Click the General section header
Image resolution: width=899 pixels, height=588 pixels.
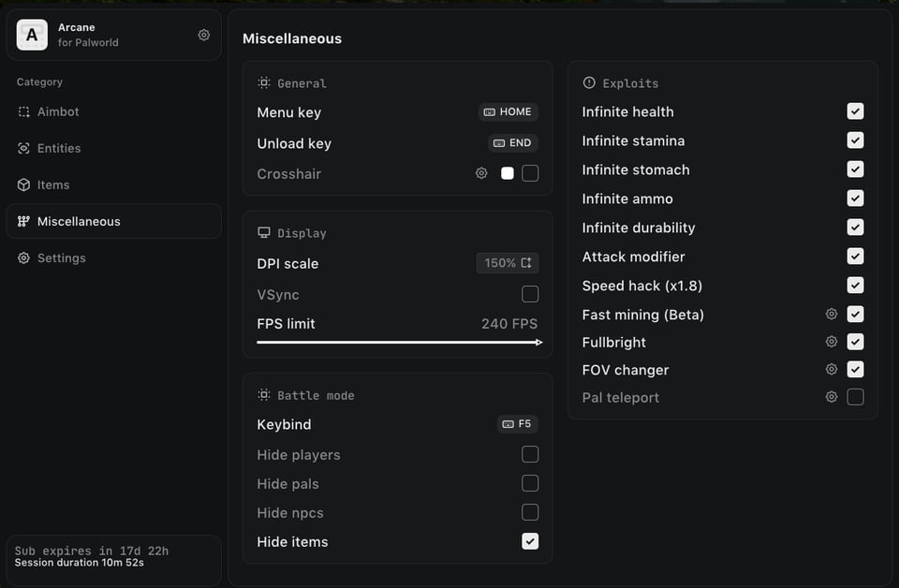[292, 83]
